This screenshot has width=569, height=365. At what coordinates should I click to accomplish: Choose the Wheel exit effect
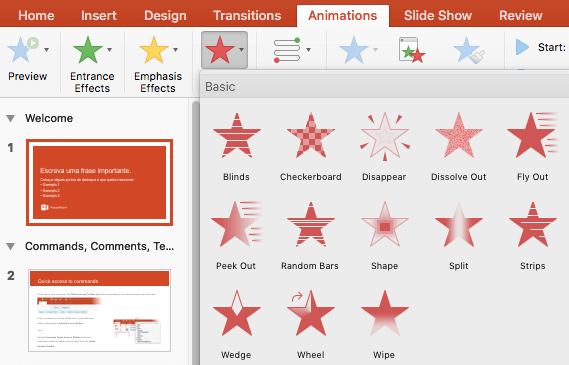point(311,324)
